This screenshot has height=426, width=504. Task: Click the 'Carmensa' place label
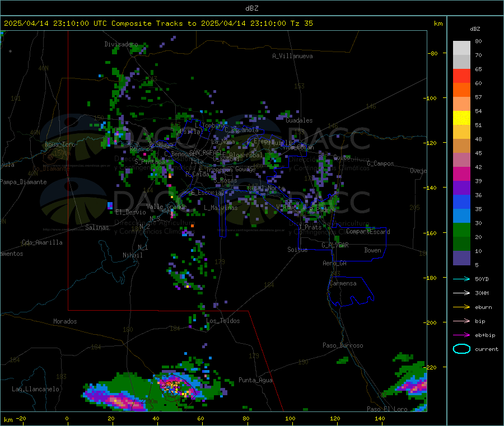(343, 283)
